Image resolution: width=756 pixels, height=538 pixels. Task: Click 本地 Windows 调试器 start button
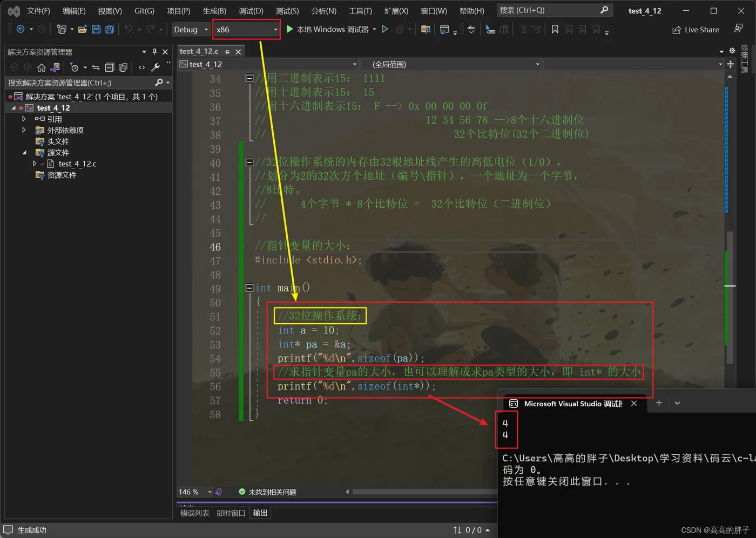[x=328, y=29]
